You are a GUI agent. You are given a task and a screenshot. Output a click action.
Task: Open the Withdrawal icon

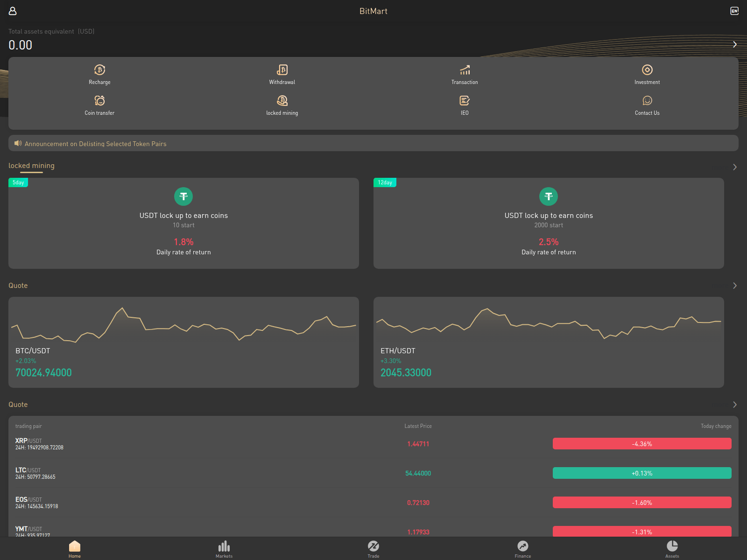282,70
